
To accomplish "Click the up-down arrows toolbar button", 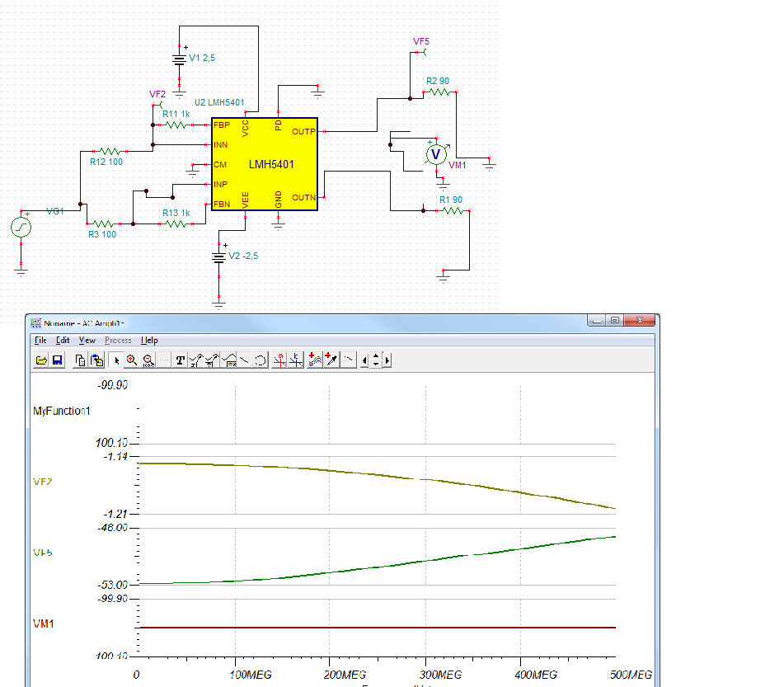I will tap(376, 360).
